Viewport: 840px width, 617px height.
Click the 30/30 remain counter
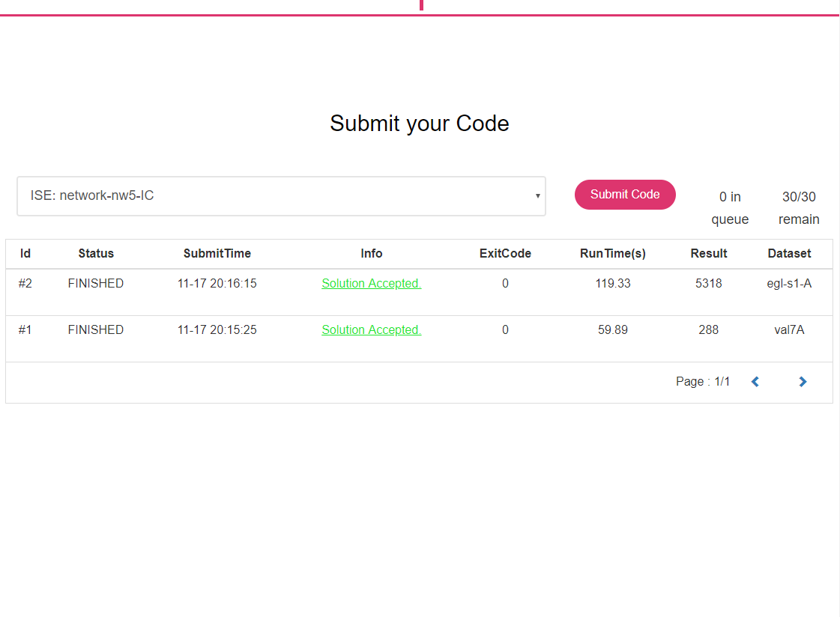(x=798, y=207)
